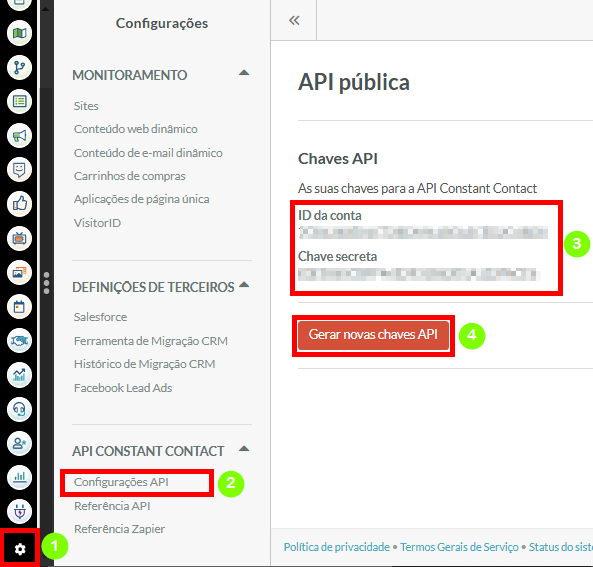Click the blurred ID da conta value

coord(423,232)
